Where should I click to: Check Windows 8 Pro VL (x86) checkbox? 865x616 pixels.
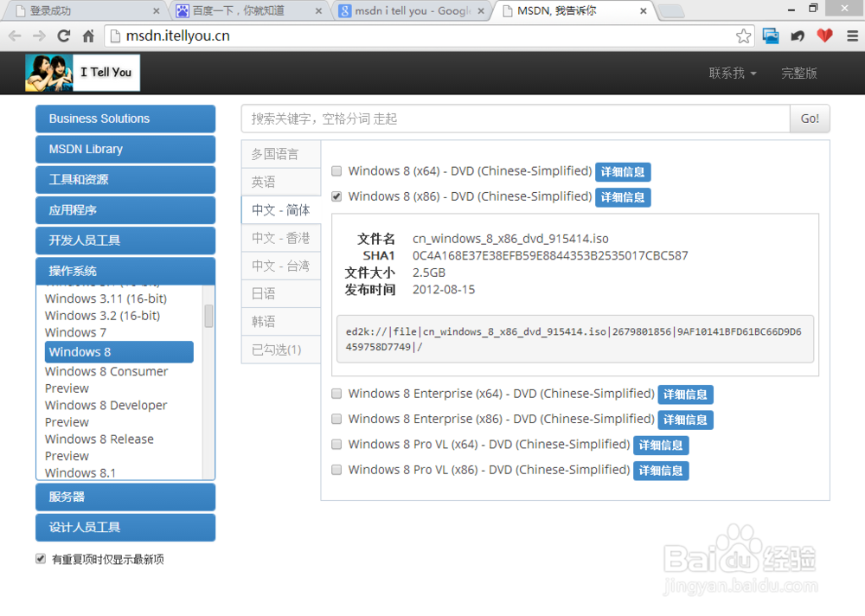click(x=336, y=470)
